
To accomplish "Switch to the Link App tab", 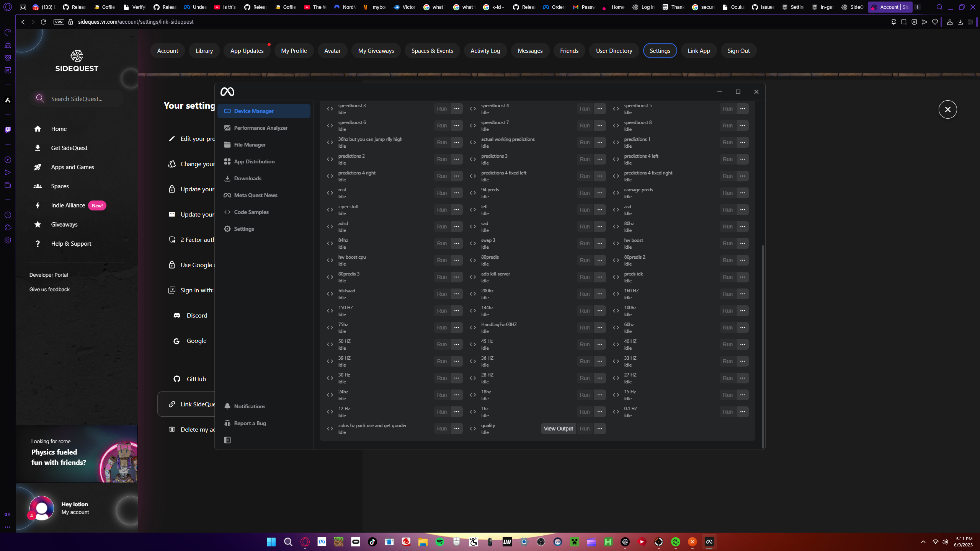I will pos(699,51).
